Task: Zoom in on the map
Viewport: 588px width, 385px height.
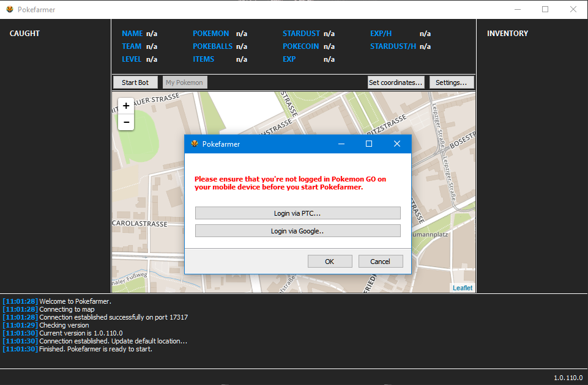Action: tap(126, 106)
